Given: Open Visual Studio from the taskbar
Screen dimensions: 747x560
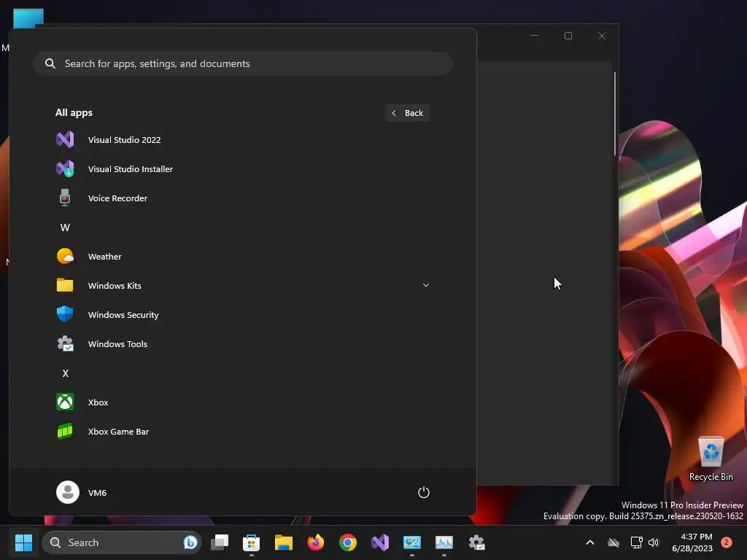Looking at the screenshot, I should point(379,542).
